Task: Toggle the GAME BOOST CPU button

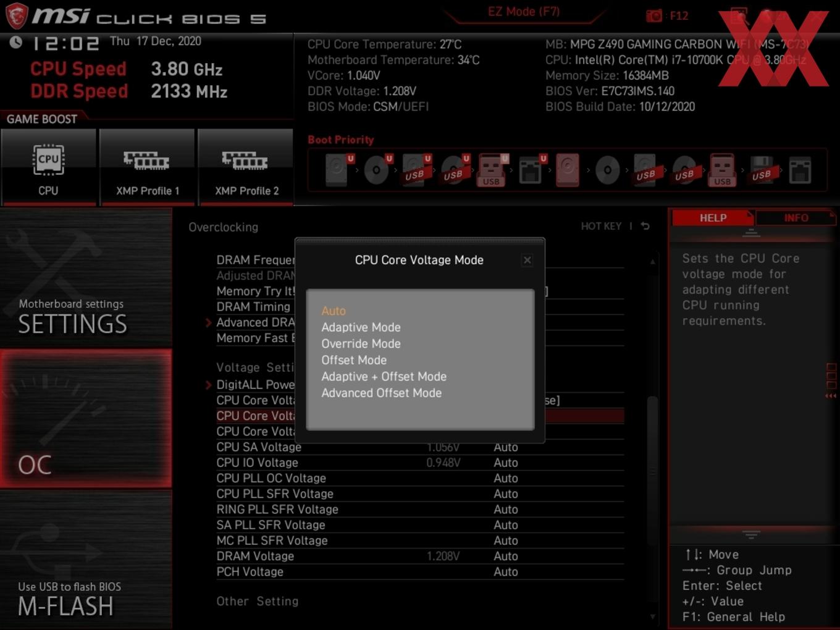Action: 48,167
